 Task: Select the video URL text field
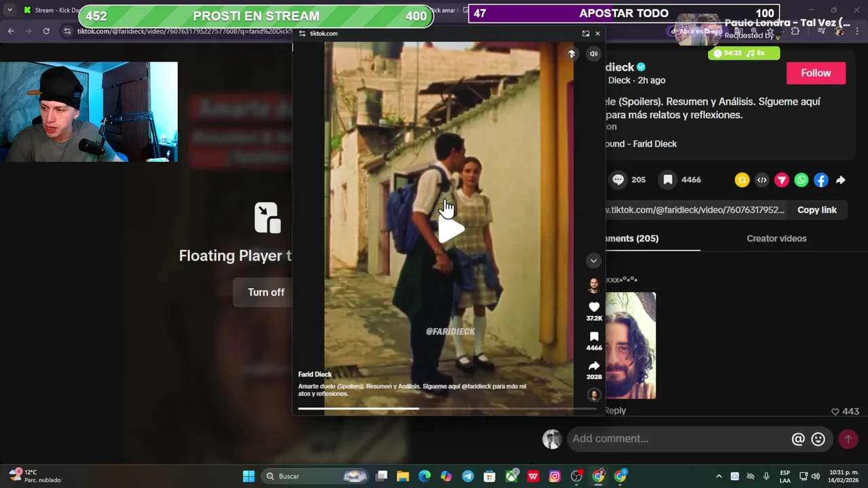click(695, 210)
